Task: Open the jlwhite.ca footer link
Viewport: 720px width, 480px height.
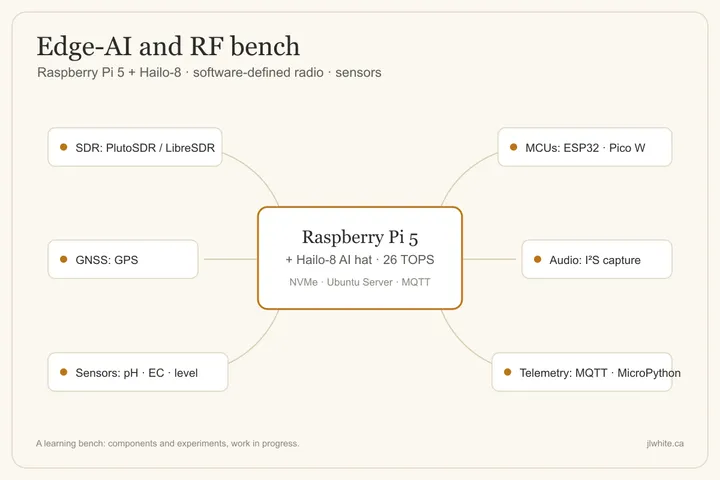Action: click(665, 443)
